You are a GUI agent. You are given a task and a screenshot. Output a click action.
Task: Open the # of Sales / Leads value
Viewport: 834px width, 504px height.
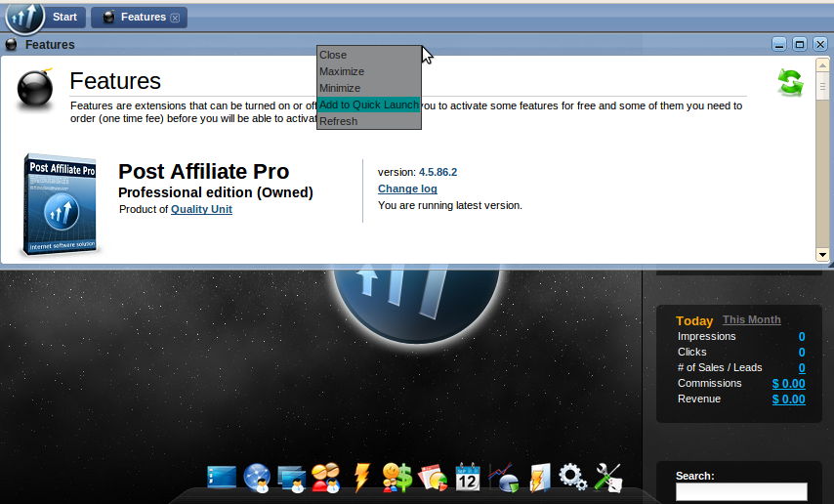pyautogui.click(x=802, y=368)
